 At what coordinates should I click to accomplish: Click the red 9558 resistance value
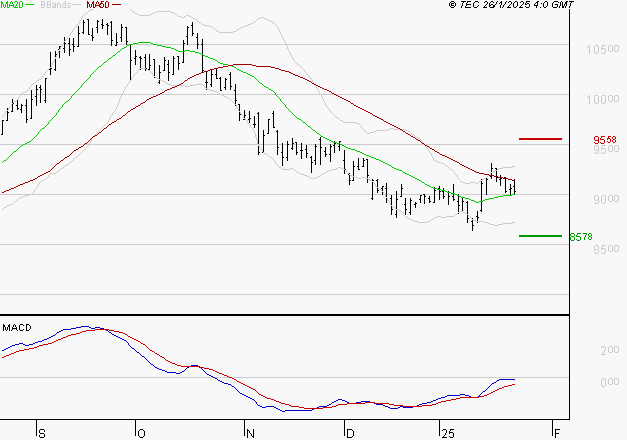[605, 140]
